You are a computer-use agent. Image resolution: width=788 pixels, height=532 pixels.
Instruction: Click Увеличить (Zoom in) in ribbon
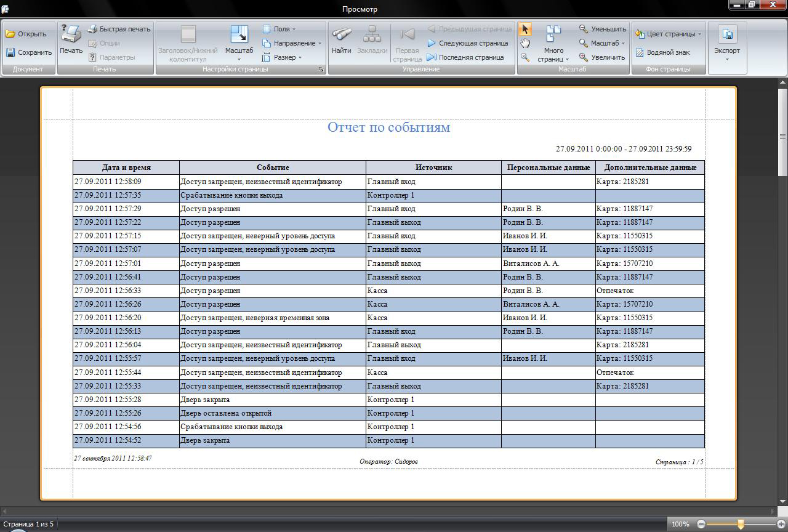603,57
